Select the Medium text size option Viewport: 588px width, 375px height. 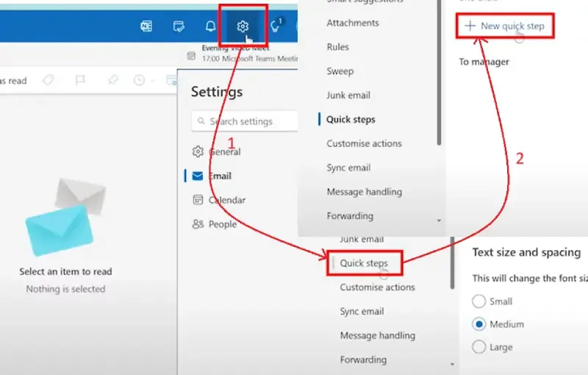[498, 324]
